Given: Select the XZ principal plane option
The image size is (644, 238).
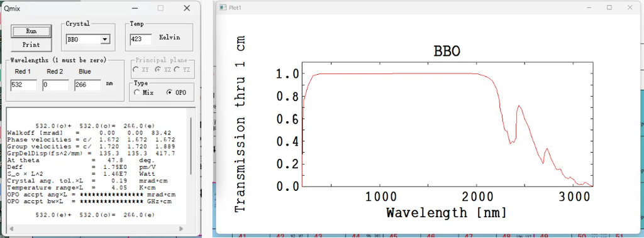Looking at the screenshot, I should tap(157, 70).
